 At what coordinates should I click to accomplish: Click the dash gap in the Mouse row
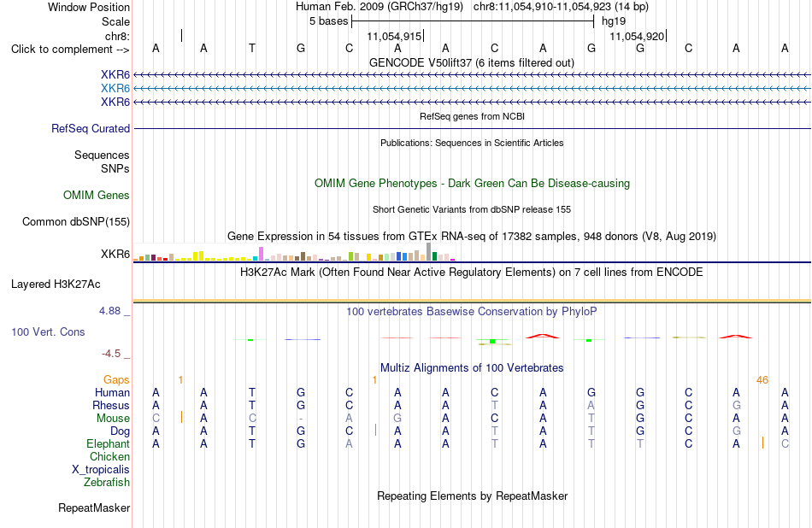click(x=301, y=419)
